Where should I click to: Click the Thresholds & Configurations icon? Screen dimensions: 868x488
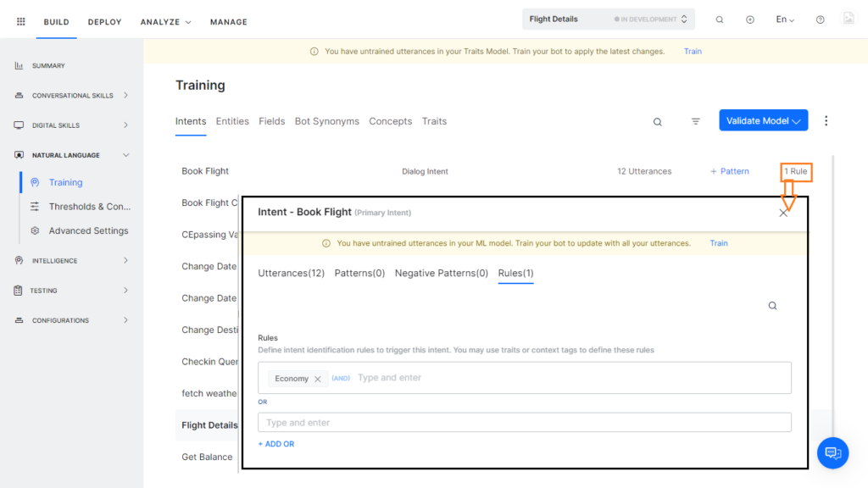[34, 206]
